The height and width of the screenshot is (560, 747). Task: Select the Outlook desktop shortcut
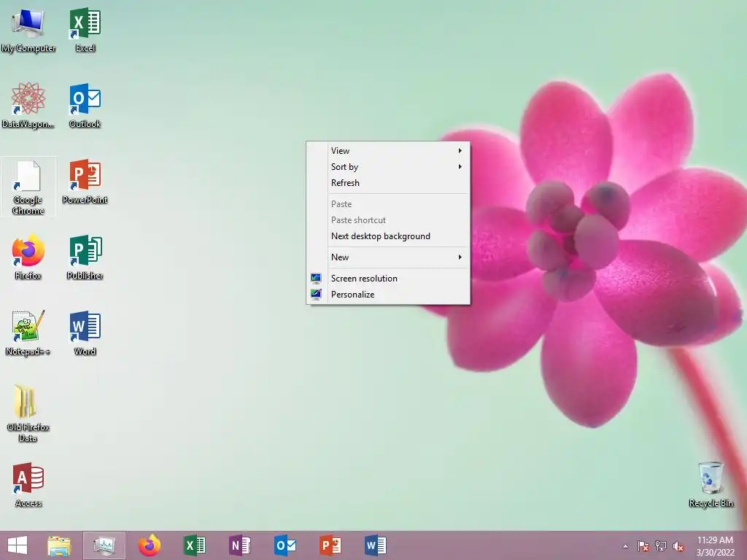pyautogui.click(x=85, y=106)
